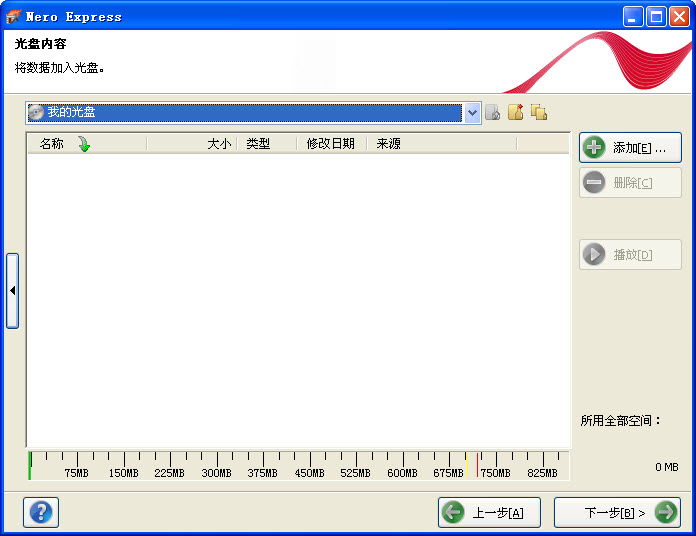
Task: Click the 删除[C] delete button
Action: 630,182
